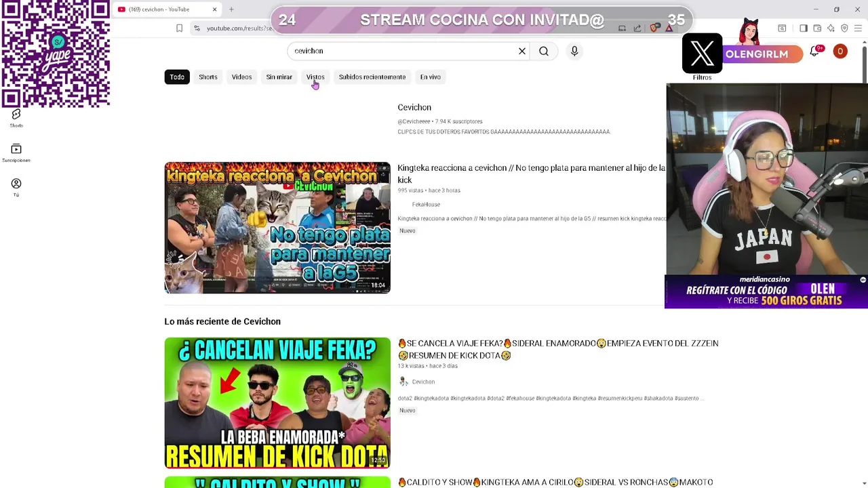Select the Vistos filter chip
The image size is (868, 488).
pos(315,77)
